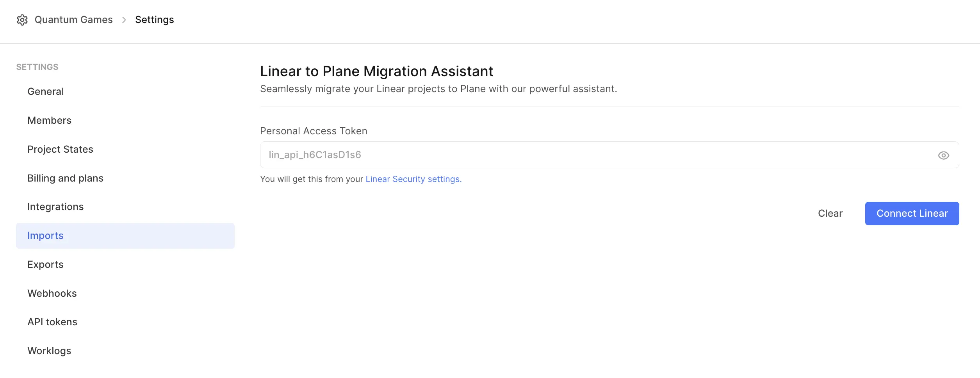
Task: Select the highlighted Imports sidebar item
Action: [x=125, y=236]
